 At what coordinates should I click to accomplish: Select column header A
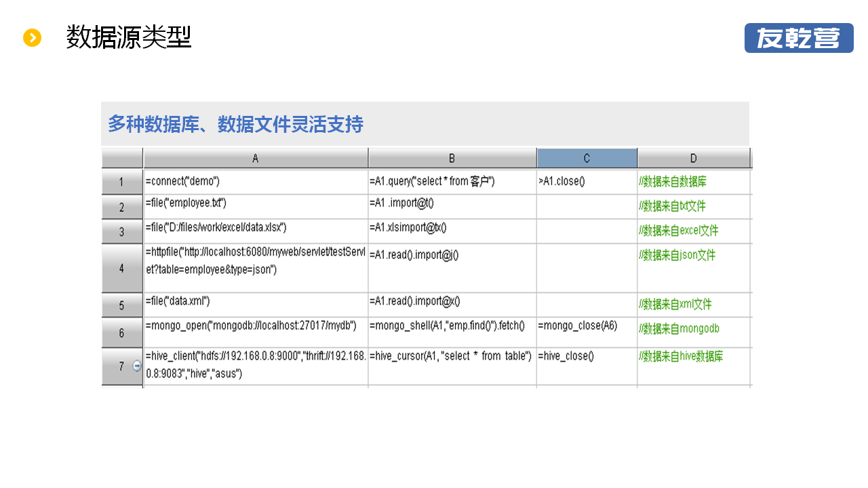tap(256, 158)
